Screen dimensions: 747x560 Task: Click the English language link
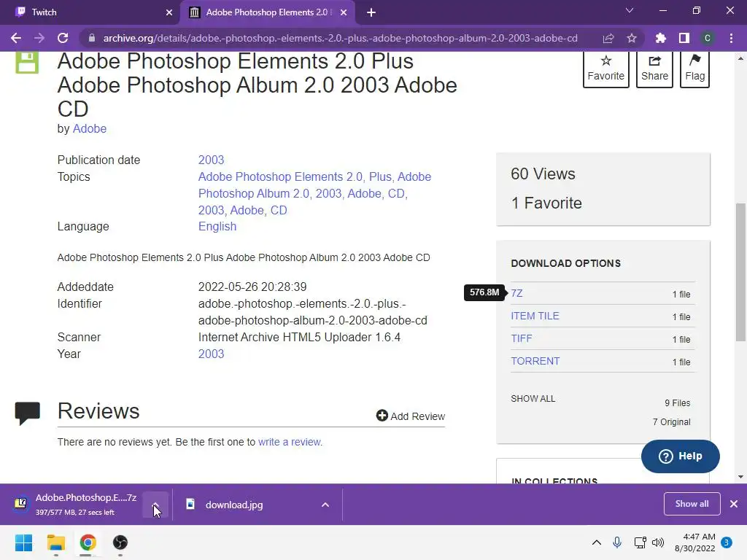click(217, 226)
